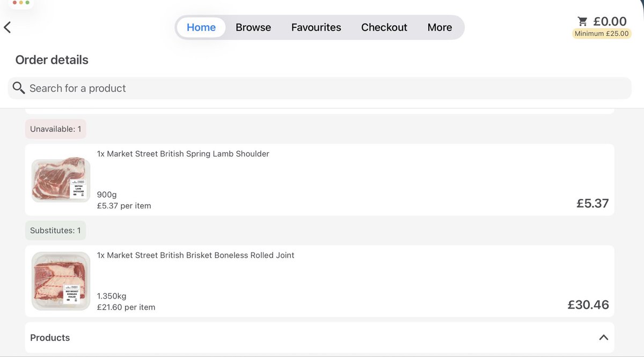Collapse the Products section chevron

603,338
